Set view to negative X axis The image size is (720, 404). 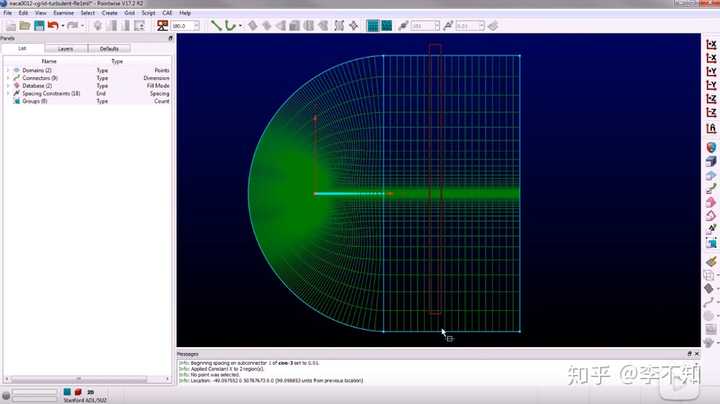711,58
